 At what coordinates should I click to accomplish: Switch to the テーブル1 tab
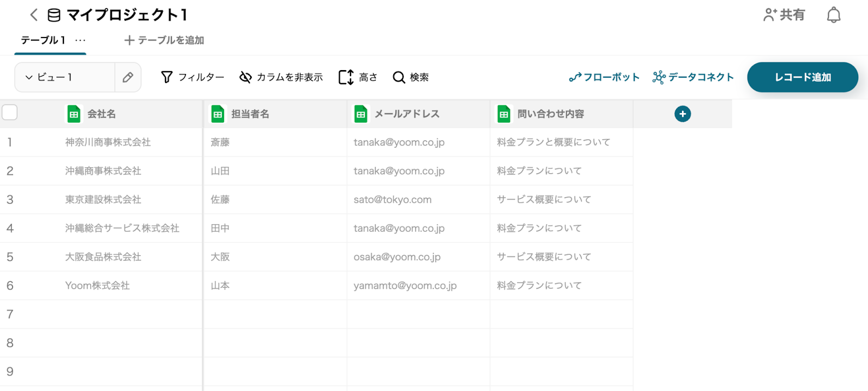[x=43, y=40]
